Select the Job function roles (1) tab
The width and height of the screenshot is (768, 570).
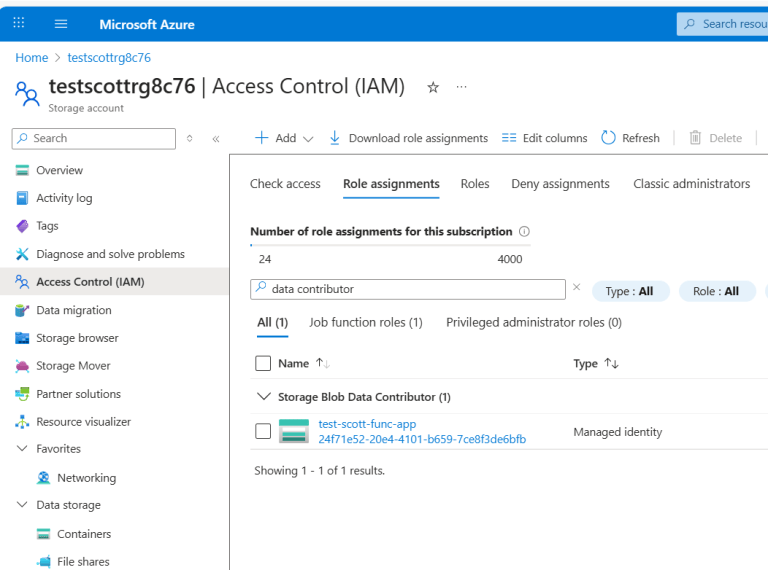365,322
